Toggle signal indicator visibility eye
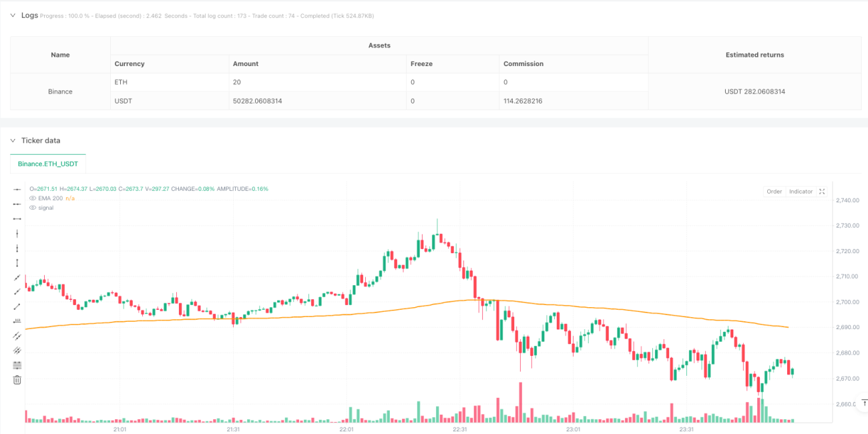The width and height of the screenshot is (868, 434). 33,208
